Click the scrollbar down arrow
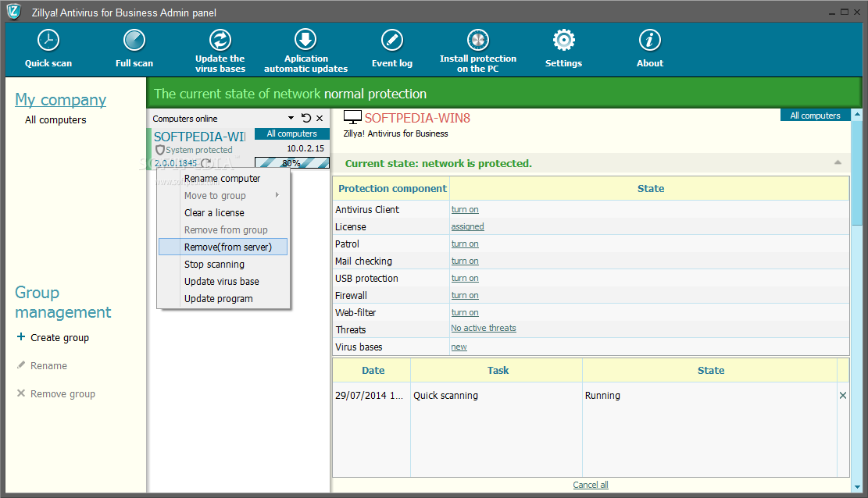The width and height of the screenshot is (868, 498). point(857,487)
